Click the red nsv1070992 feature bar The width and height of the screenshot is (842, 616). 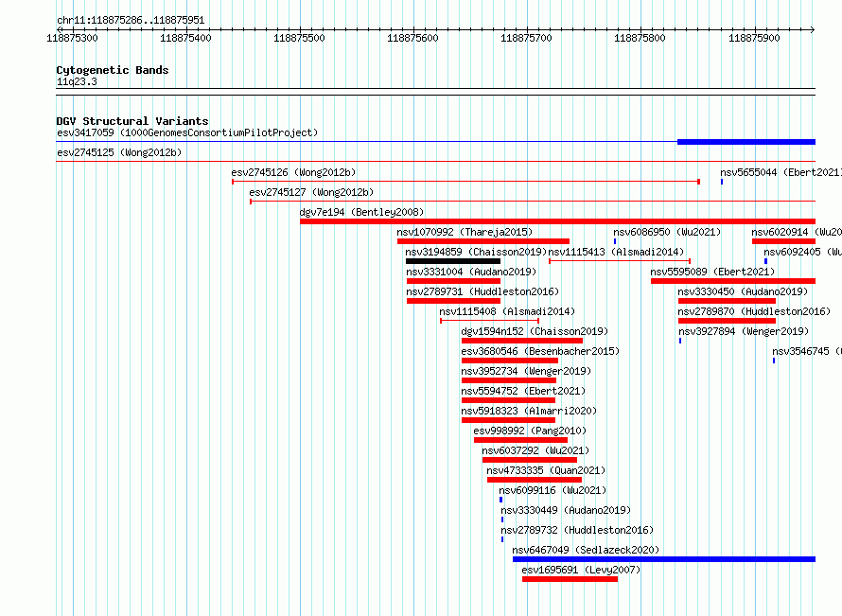(483, 241)
